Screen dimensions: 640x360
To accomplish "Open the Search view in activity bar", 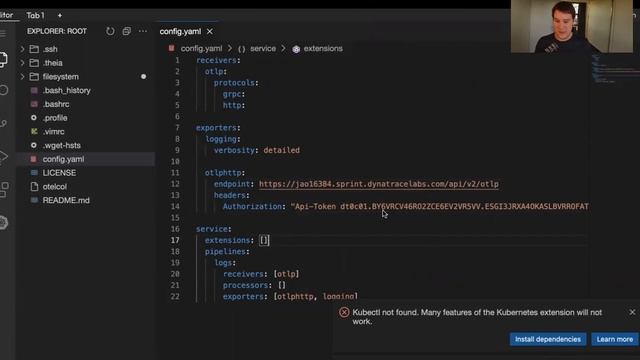I will tap(4, 90).
